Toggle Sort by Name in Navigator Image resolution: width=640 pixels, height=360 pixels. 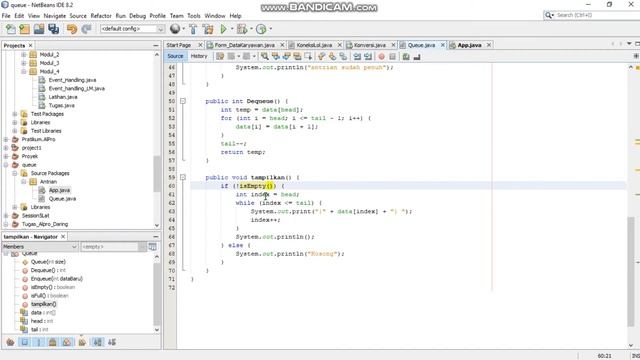(98, 342)
